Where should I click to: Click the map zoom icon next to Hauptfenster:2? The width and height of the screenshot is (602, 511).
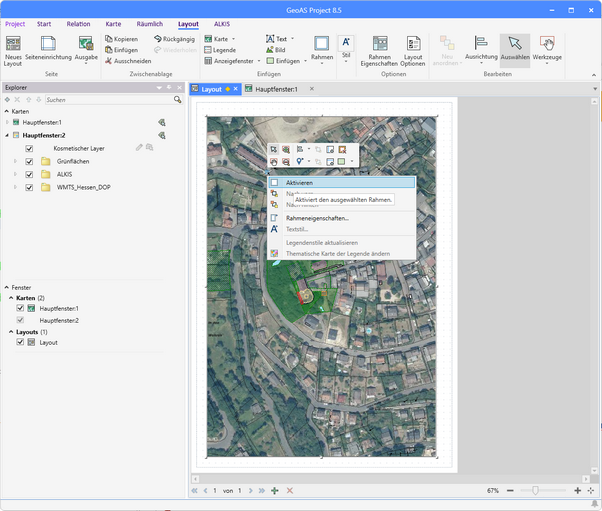[162, 135]
